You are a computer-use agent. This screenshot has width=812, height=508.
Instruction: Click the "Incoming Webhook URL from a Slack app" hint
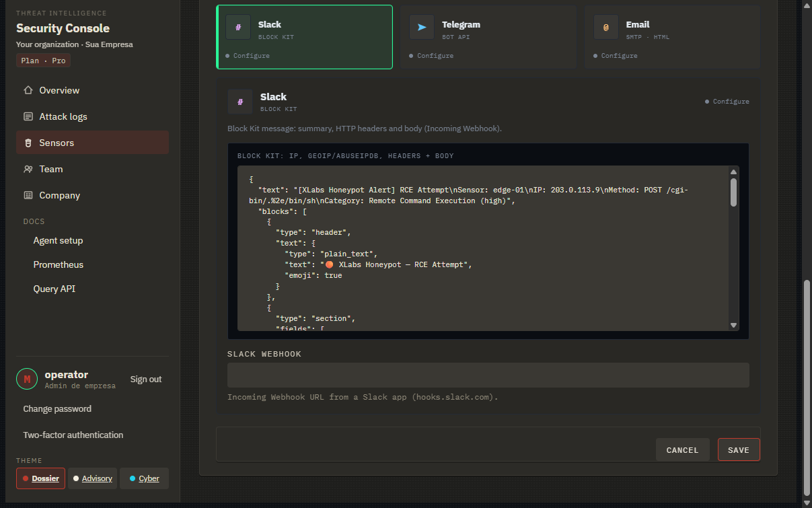[x=363, y=397]
